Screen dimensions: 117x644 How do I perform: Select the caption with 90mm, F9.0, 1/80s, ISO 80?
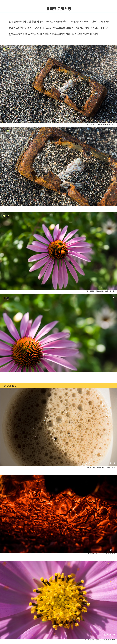click(102, 125)
